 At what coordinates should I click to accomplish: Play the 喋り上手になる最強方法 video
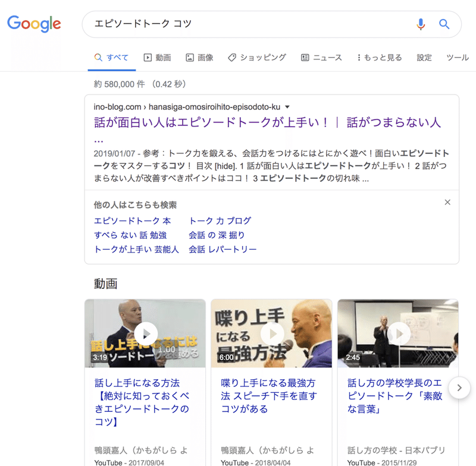click(x=271, y=333)
